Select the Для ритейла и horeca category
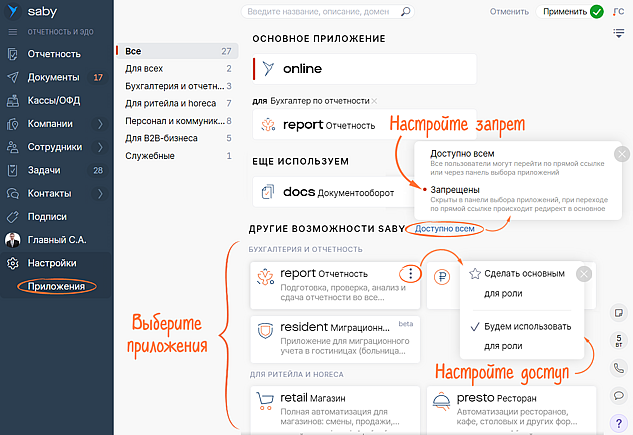Screen dimensions: 633x435 166,103
